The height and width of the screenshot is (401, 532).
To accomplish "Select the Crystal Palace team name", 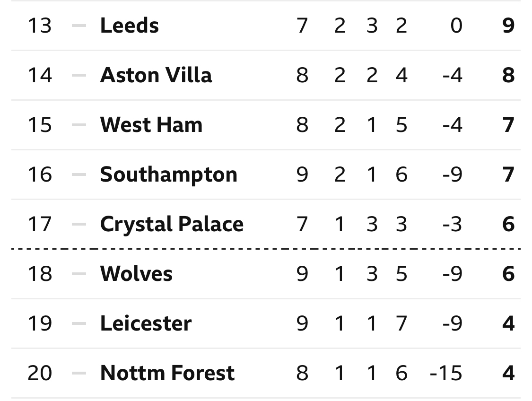I will [172, 225].
